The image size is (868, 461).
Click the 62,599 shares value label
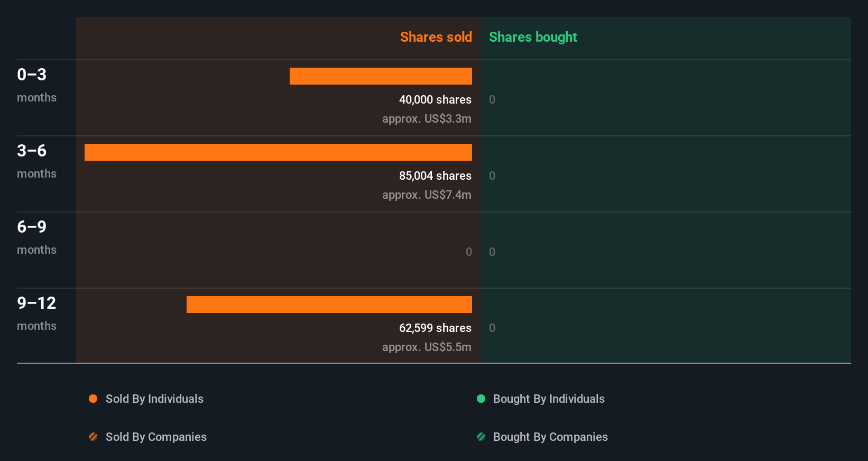pos(435,328)
